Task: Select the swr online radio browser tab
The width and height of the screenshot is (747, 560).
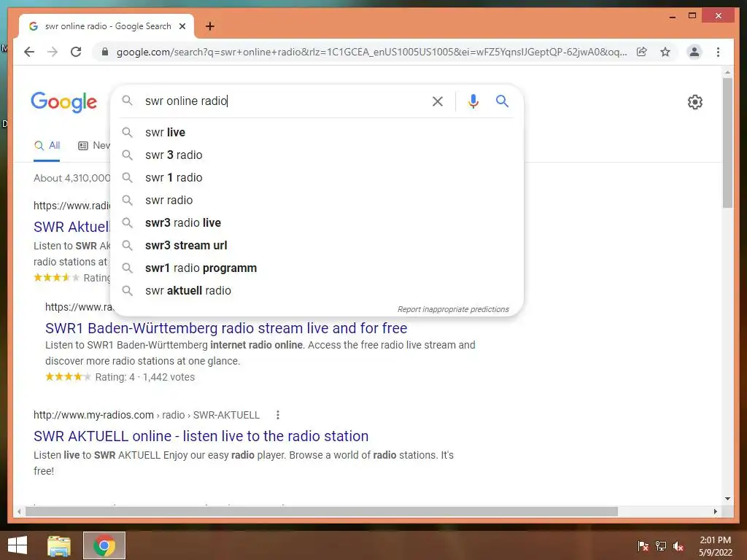Action: (x=107, y=26)
